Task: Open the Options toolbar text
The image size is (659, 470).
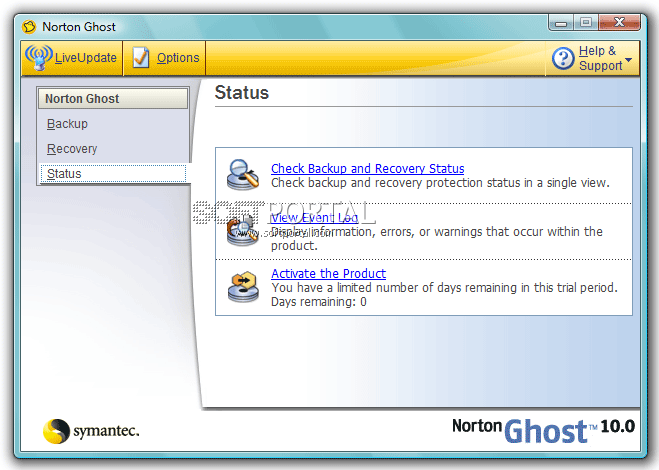Action: point(178,58)
